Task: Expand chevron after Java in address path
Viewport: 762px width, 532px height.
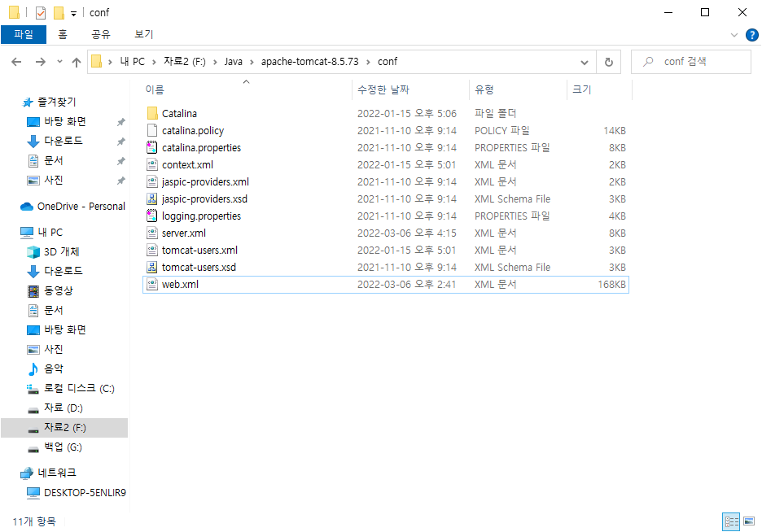Action: [x=252, y=62]
